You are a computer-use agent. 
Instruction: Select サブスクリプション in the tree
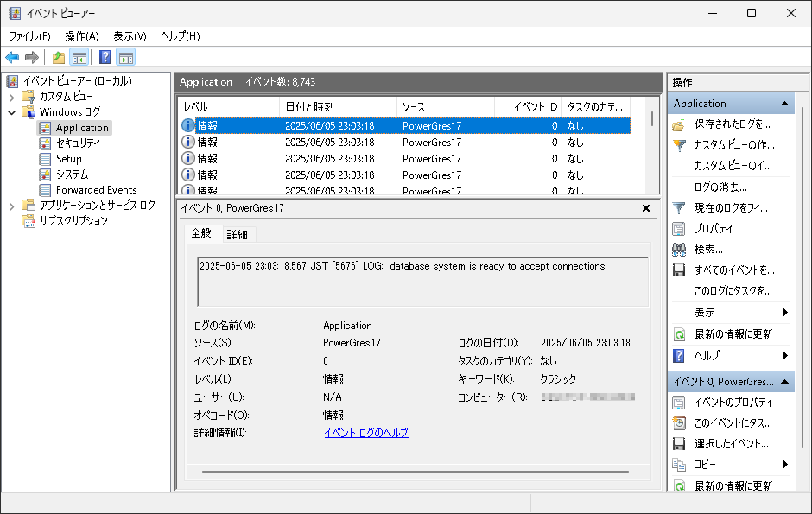point(73,220)
